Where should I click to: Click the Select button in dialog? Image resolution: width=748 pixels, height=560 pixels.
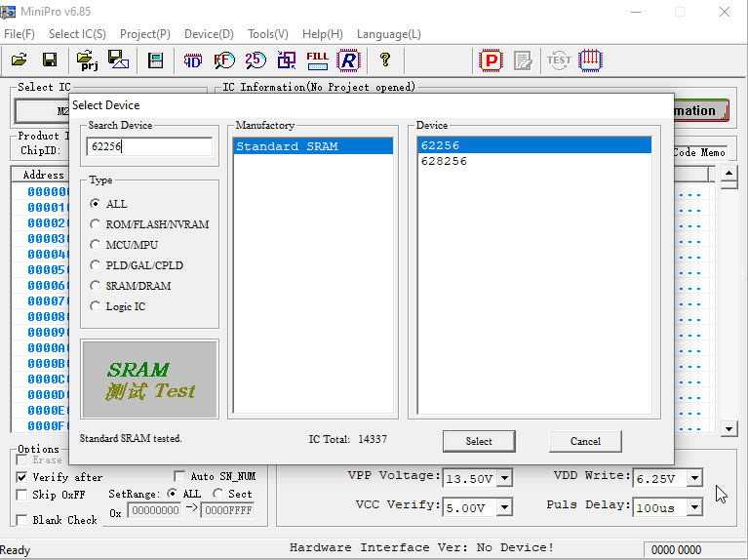coord(479,441)
